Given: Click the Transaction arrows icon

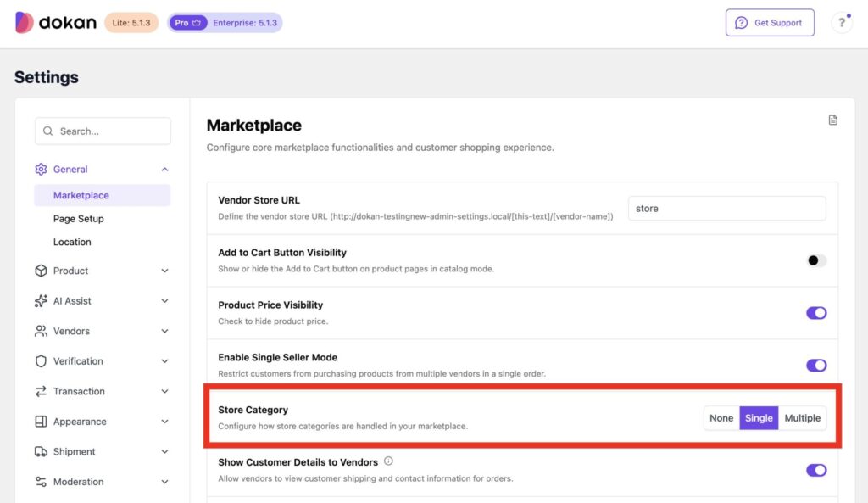Looking at the screenshot, I should 41,391.
